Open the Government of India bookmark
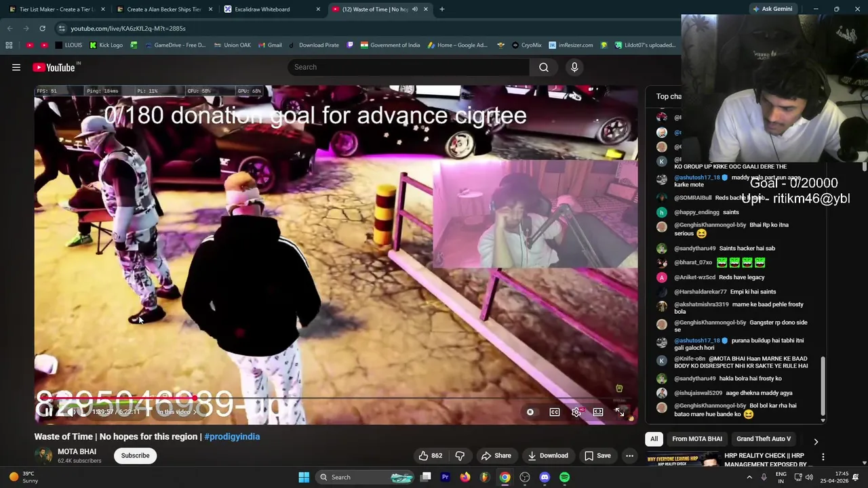 (x=390, y=45)
